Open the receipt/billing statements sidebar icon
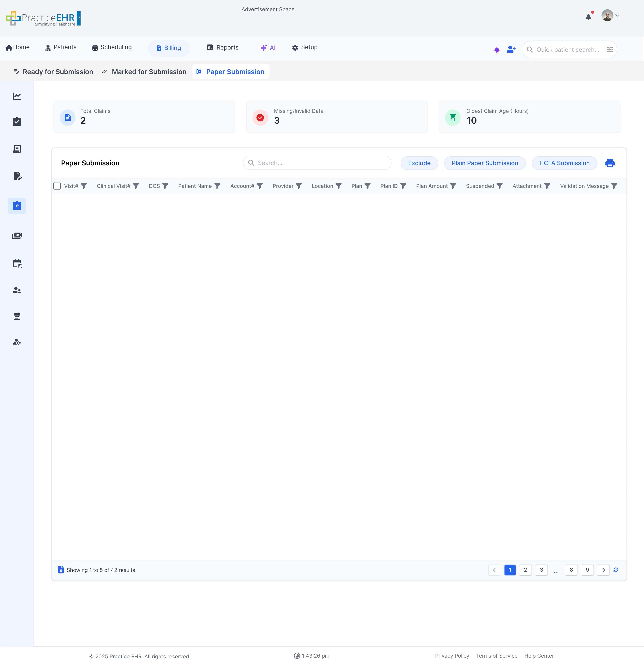 [17, 149]
